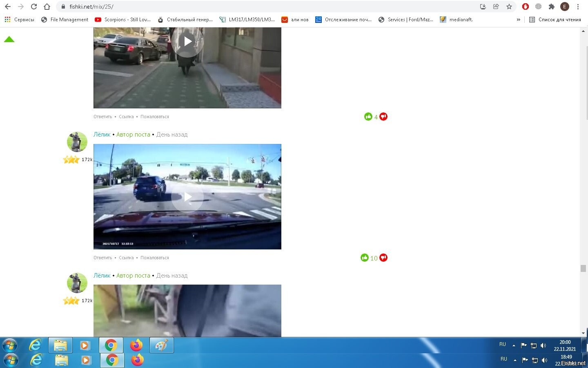Expand hidden bookmarks with the chevron
This screenshot has height=368, width=588.
tap(519, 19)
